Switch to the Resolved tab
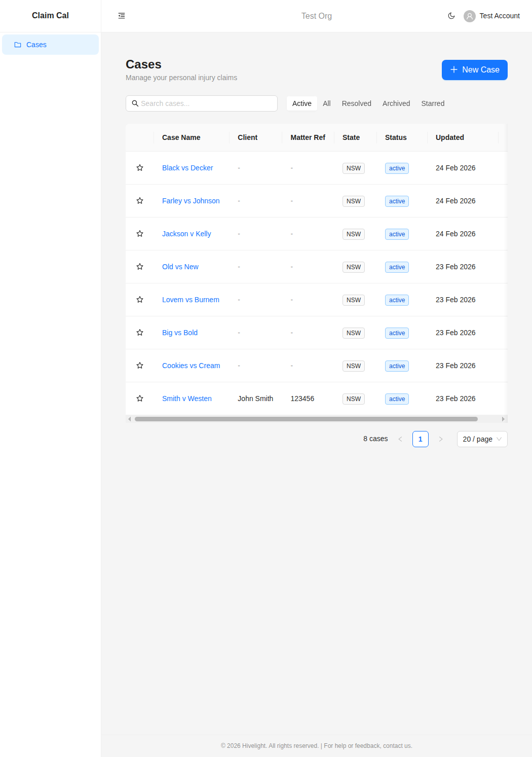The width and height of the screenshot is (532, 757). [x=356, y=103]
